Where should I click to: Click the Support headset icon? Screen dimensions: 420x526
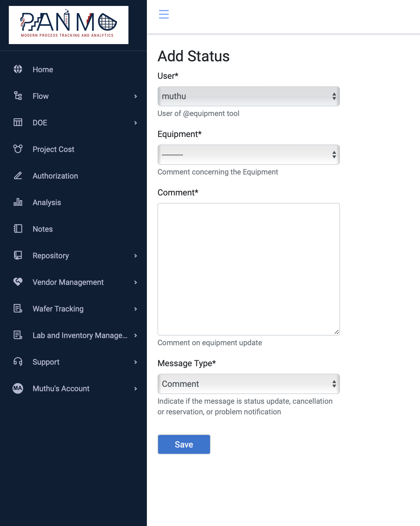click(x=18, y=362)
